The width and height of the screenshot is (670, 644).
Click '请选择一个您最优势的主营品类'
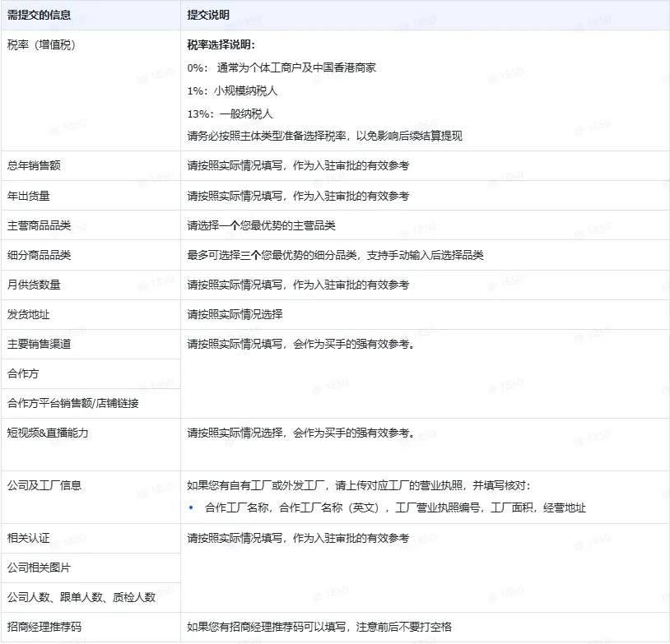tap(261, 225)
